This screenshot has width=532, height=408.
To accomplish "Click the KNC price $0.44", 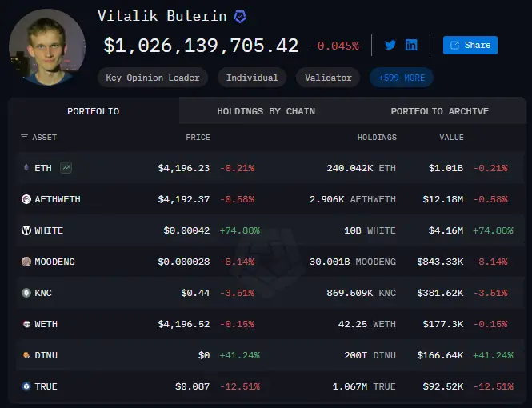I will click(195, 293).
